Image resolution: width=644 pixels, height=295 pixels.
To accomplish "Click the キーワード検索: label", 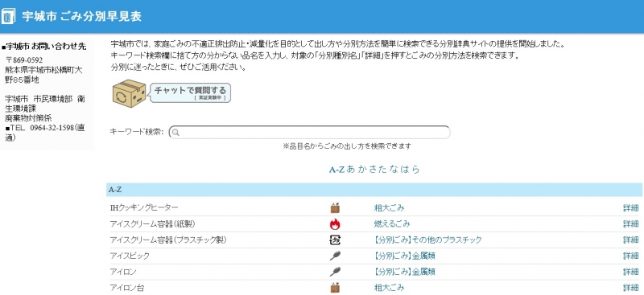I will pos(137,132).
